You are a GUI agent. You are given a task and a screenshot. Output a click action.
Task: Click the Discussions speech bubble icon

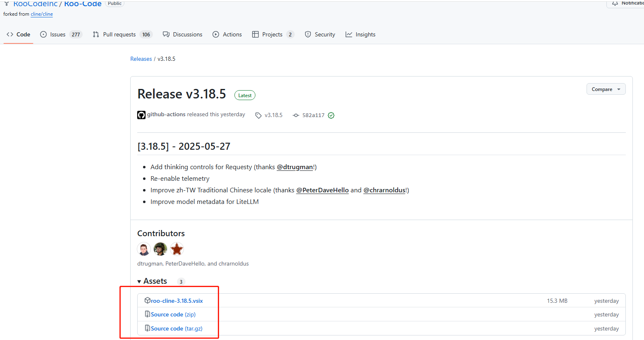166,34
